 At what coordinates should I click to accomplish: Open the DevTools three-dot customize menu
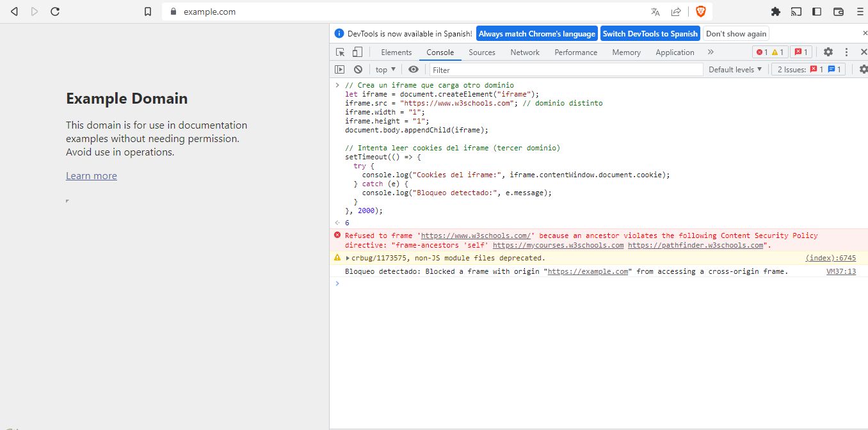(846, 52)
